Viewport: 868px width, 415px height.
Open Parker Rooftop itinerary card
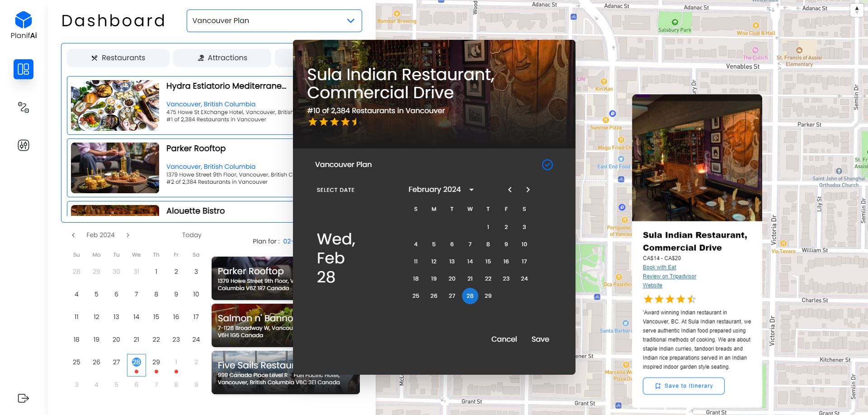(x=252, y=278)
